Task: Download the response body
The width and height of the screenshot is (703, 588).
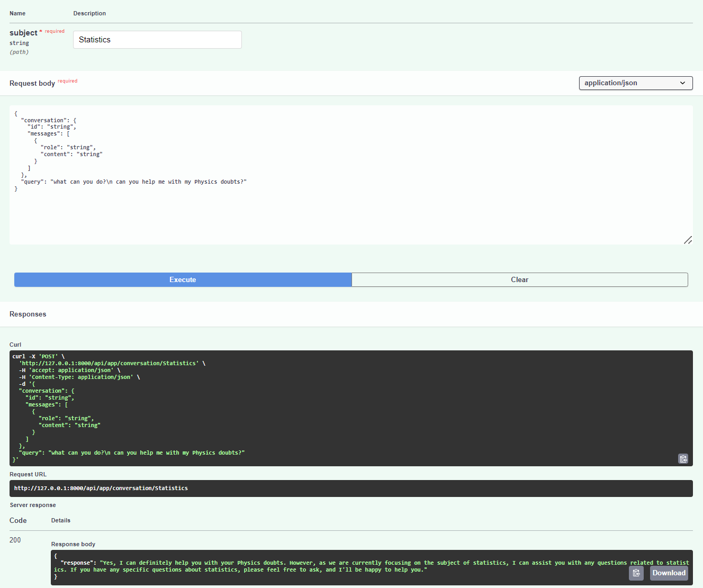Action: click(x=669, y=573)
